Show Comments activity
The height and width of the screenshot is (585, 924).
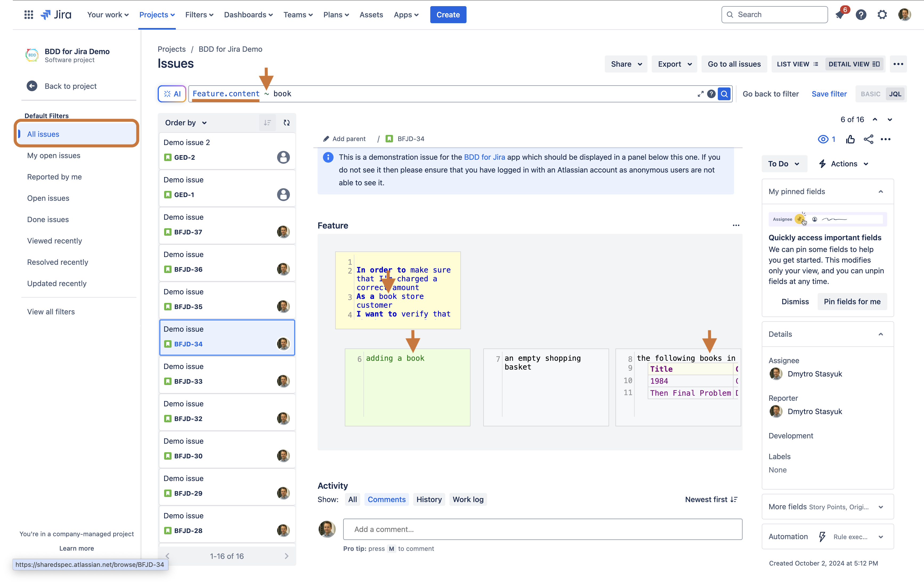(x=386, y=499)
